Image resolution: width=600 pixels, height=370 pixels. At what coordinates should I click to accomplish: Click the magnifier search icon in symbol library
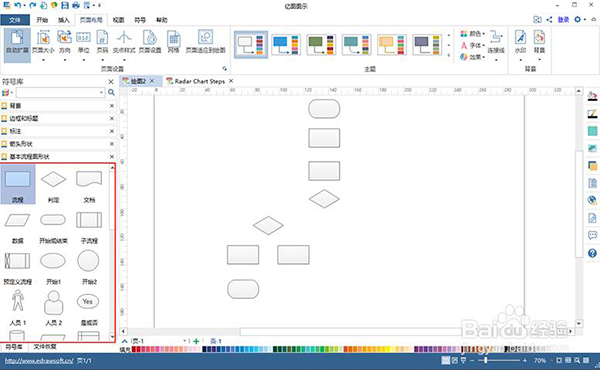coord(111,93)
